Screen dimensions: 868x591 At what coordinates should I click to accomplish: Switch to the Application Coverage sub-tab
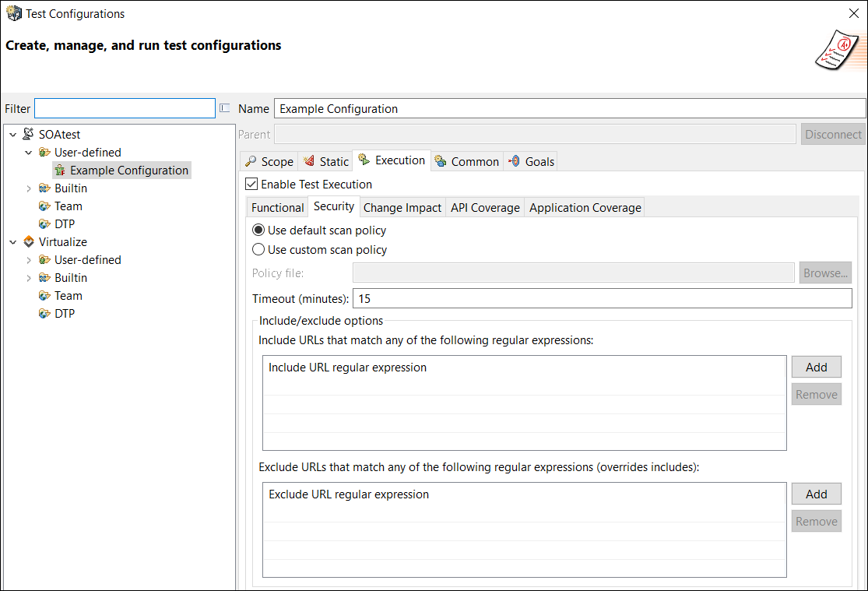click(x=585, y=208)
